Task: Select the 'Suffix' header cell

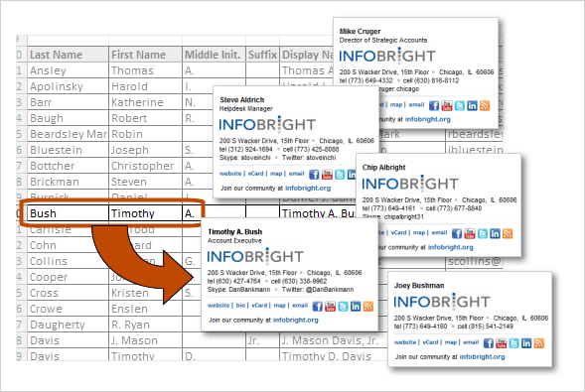Action: coord(262,55)
